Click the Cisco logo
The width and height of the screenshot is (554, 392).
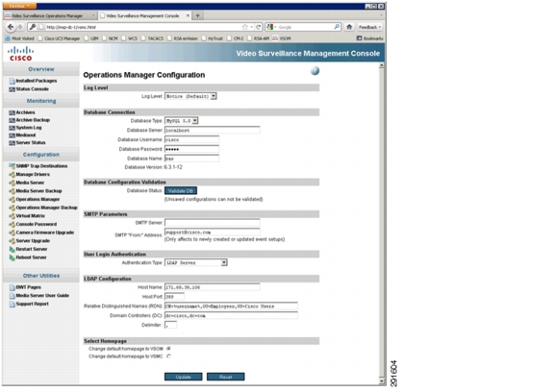[20, 54]
